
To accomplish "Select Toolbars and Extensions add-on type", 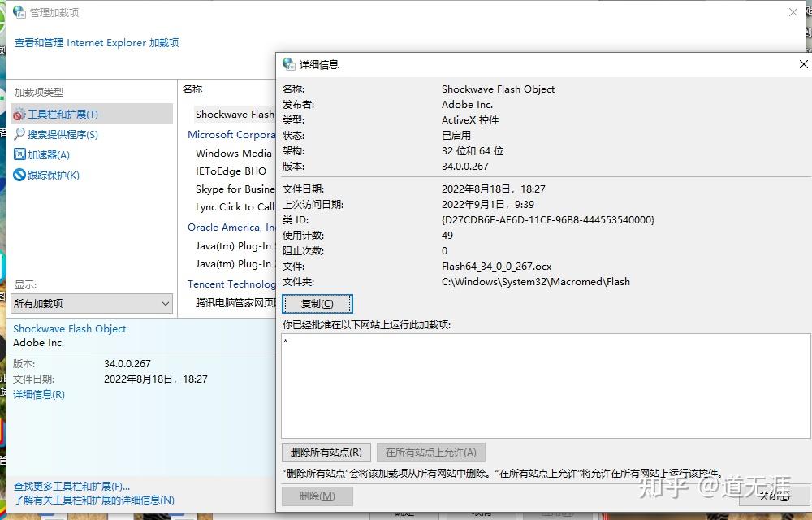I will point(92,114).
